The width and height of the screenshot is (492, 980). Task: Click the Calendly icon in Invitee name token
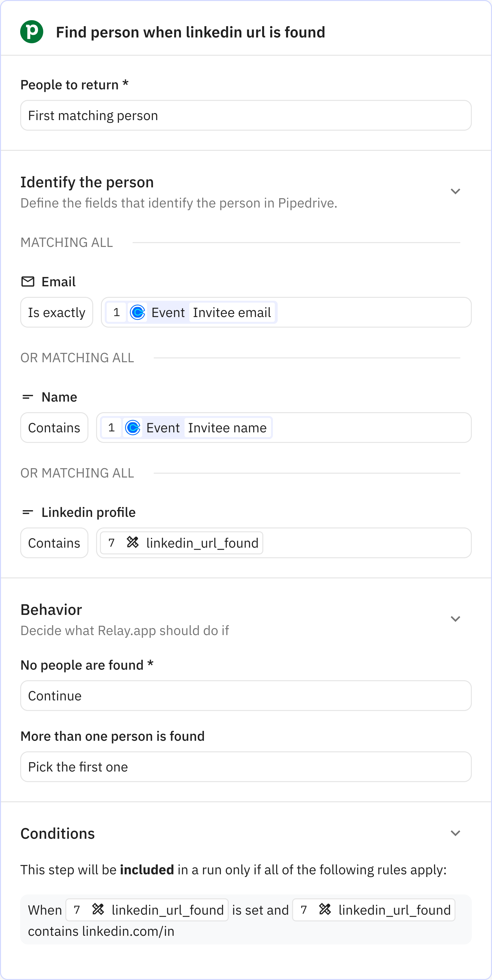tap(132, 428)
